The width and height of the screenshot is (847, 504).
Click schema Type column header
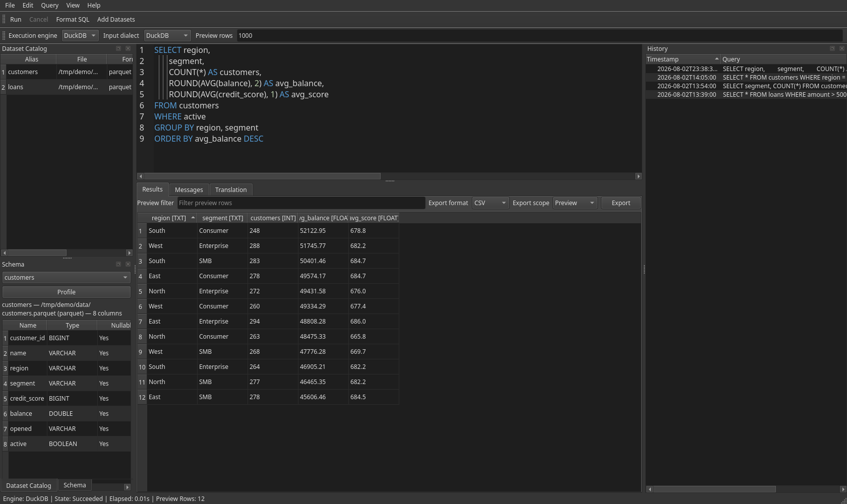pos(72,325)
